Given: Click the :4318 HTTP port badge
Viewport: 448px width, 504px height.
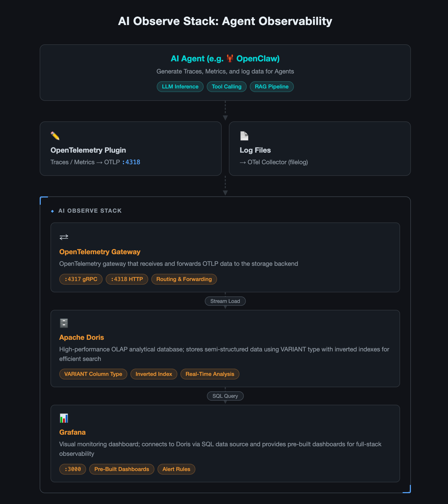Looking at the screenshot, I should 127,279.
